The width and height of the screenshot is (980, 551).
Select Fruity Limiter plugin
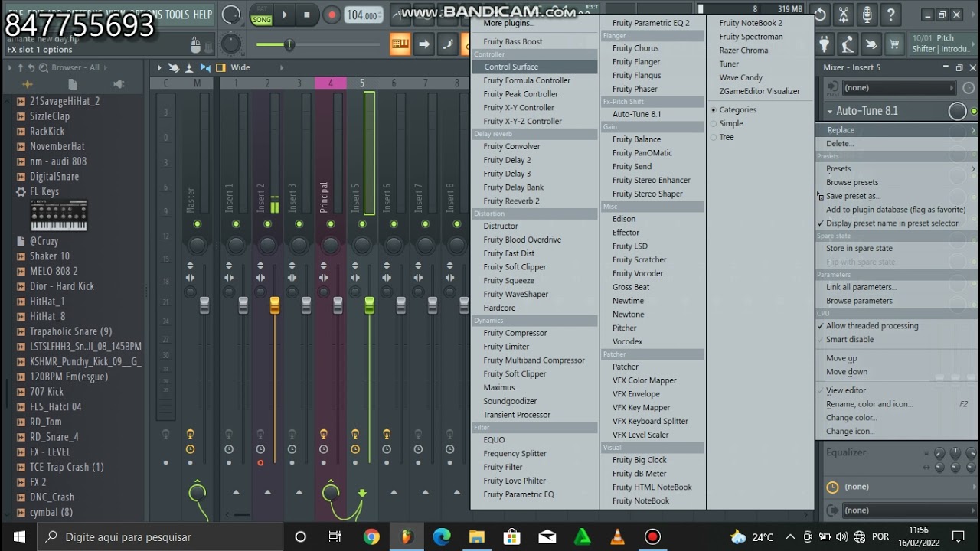coord(506,347)
